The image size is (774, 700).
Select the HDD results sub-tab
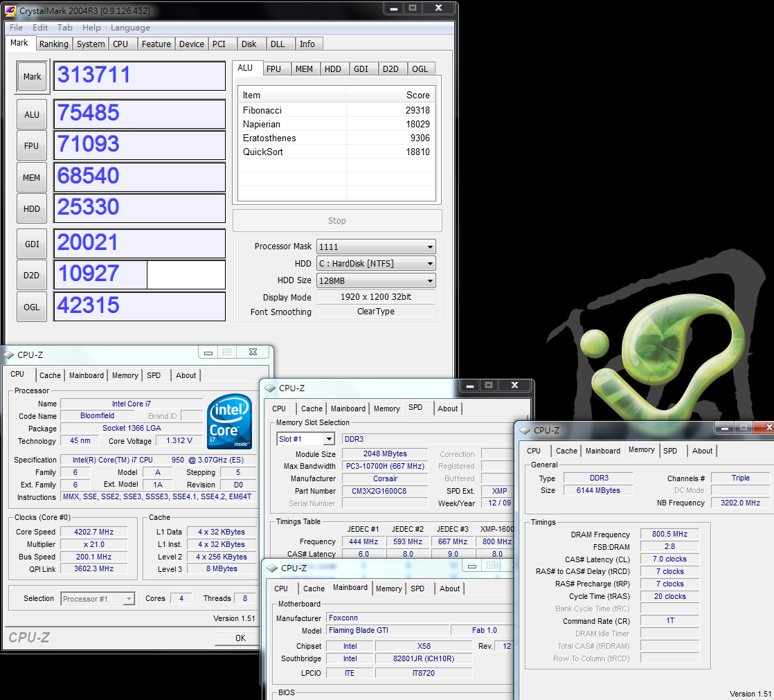333,69
